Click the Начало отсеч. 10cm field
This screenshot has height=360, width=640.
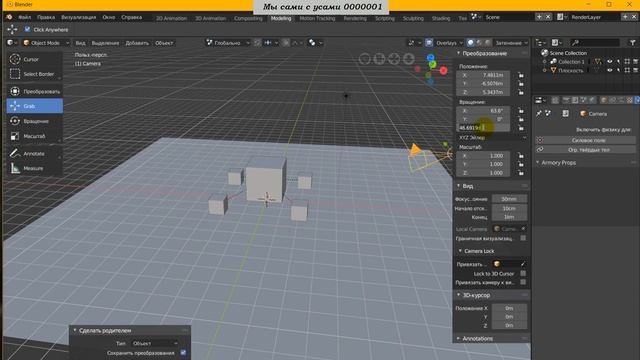coord(509,208)
